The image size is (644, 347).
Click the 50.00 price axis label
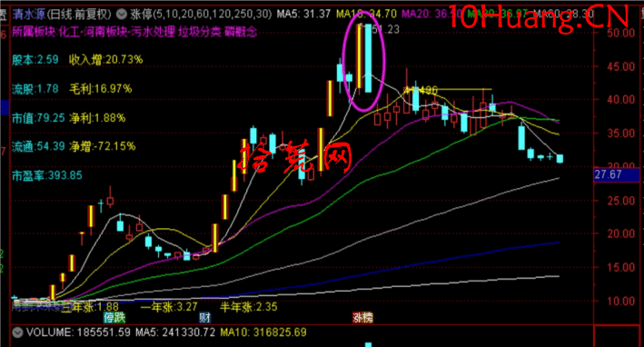point(620,33)
